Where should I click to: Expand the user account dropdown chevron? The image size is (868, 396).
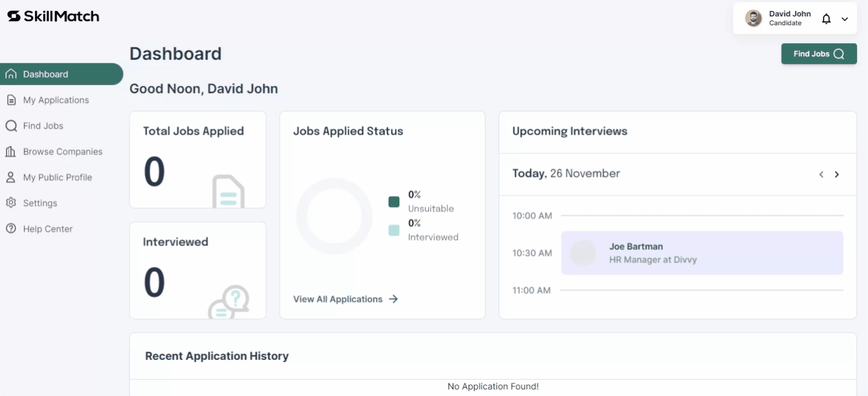pyautogui.click(x=845, y=19)
